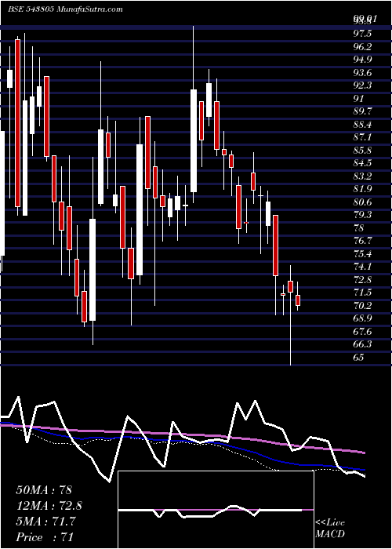
Task: Click the 79.3 price axis label
Action: [362, 215]
